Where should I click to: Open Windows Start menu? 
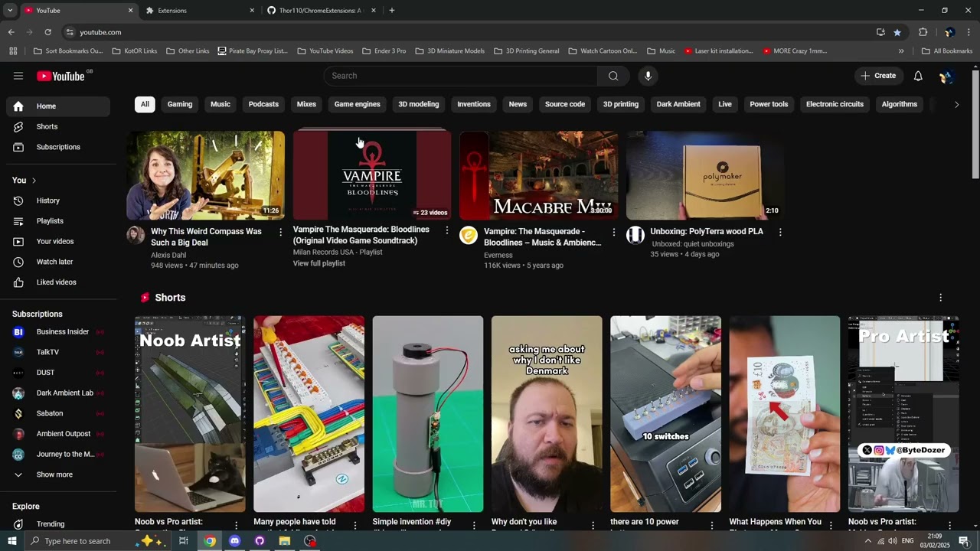11,541
